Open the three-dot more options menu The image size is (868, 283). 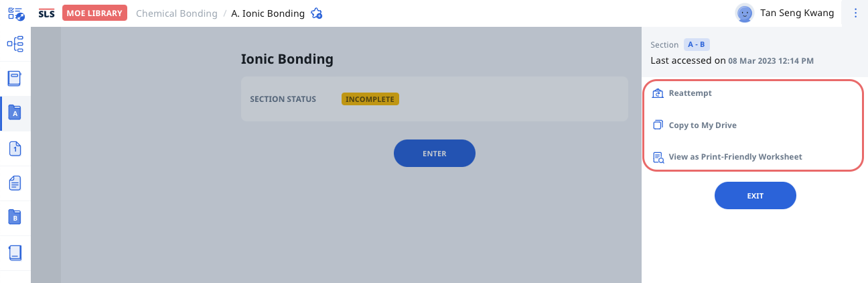coord(855,13)
